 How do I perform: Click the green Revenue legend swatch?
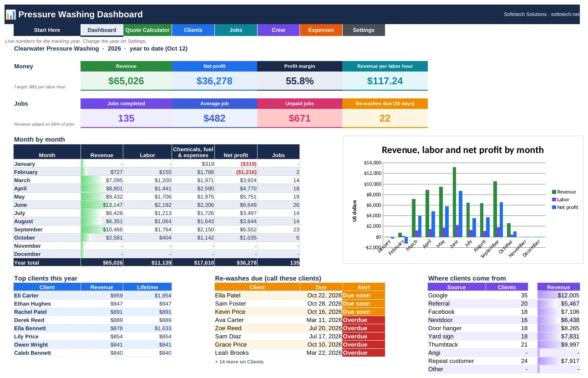point(554,192)
